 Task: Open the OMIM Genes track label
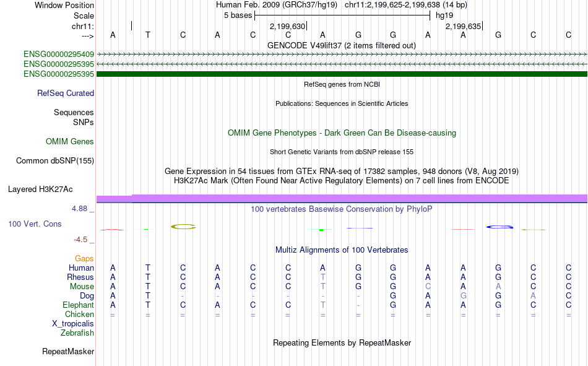(x=69, y=142)
